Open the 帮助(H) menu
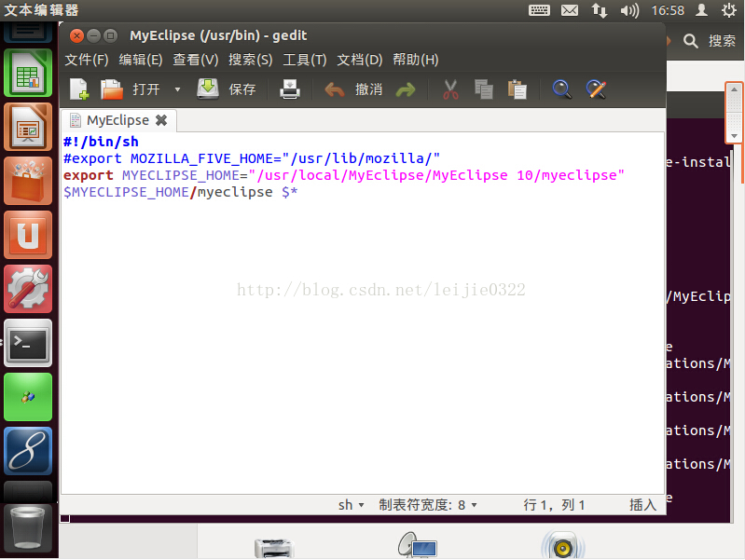745x560 pixels. pos(416,60)
